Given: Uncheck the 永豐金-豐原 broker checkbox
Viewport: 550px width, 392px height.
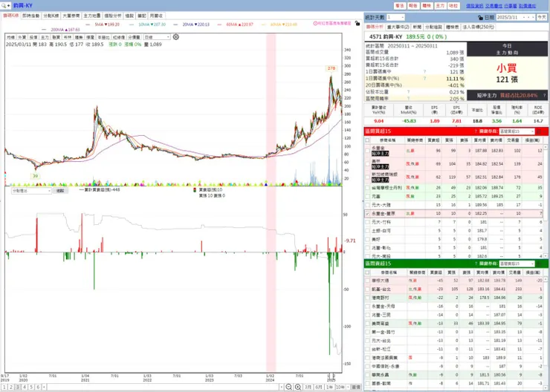Looking at the screenshot, I should (x=367, y=213).
